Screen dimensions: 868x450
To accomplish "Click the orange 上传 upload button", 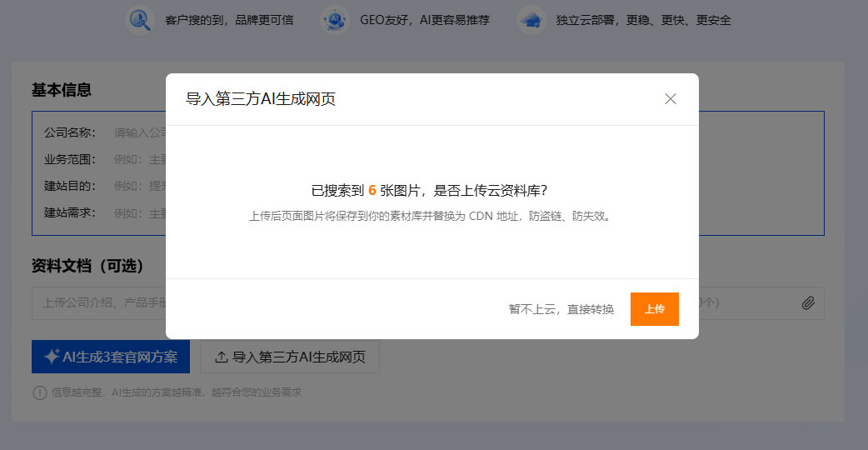I will click(654, 309).
